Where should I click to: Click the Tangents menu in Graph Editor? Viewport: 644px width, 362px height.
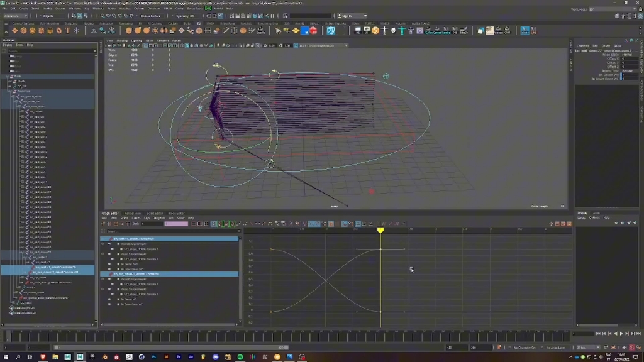click(158, 218)
